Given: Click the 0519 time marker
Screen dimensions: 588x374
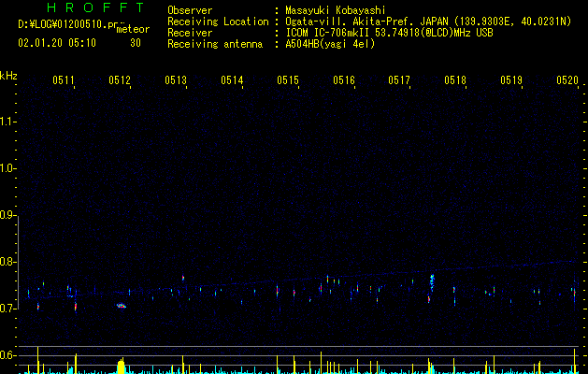Looking at the screenshot, I should 511,79.
